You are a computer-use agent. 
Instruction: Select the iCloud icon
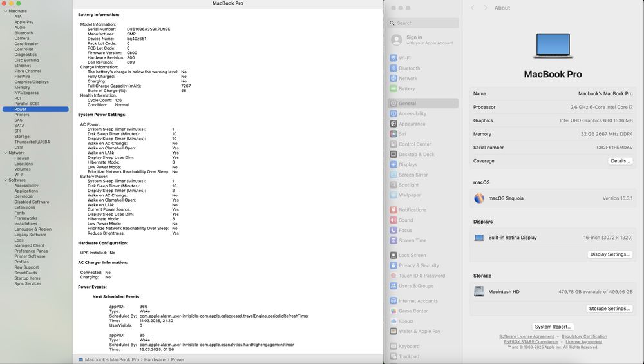tap(393, 321)
